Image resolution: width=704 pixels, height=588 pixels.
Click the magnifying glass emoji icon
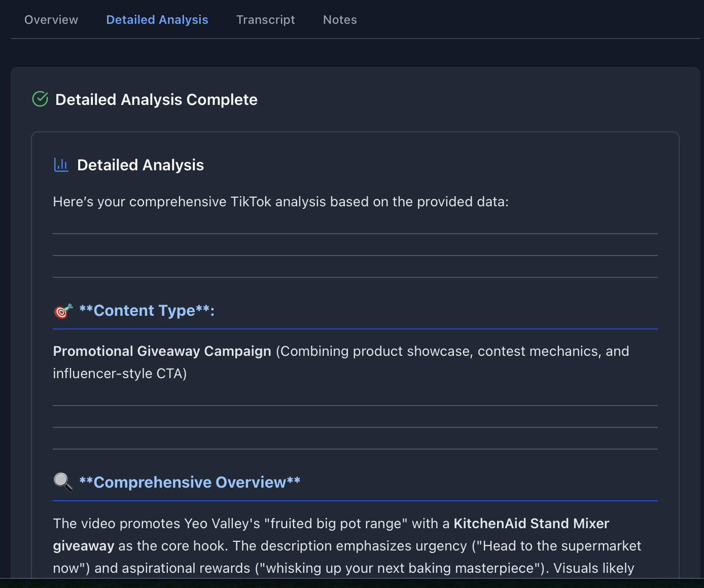[63, 482]
